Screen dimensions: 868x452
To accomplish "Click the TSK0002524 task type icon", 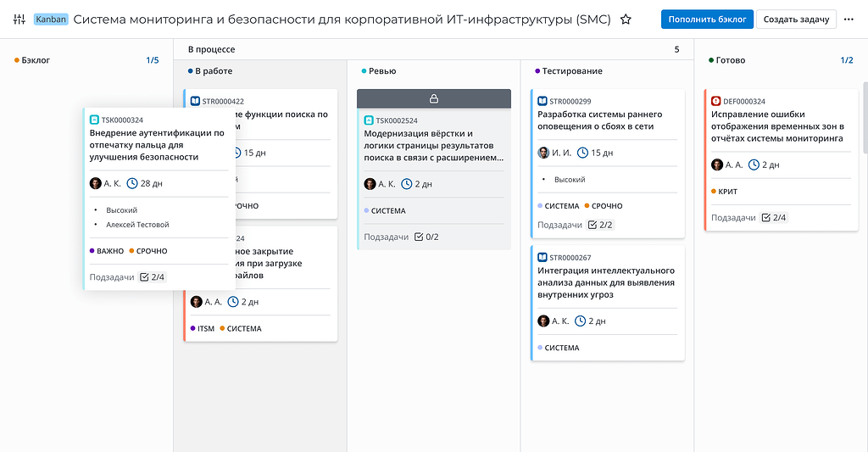I will (x=369, y=120).
